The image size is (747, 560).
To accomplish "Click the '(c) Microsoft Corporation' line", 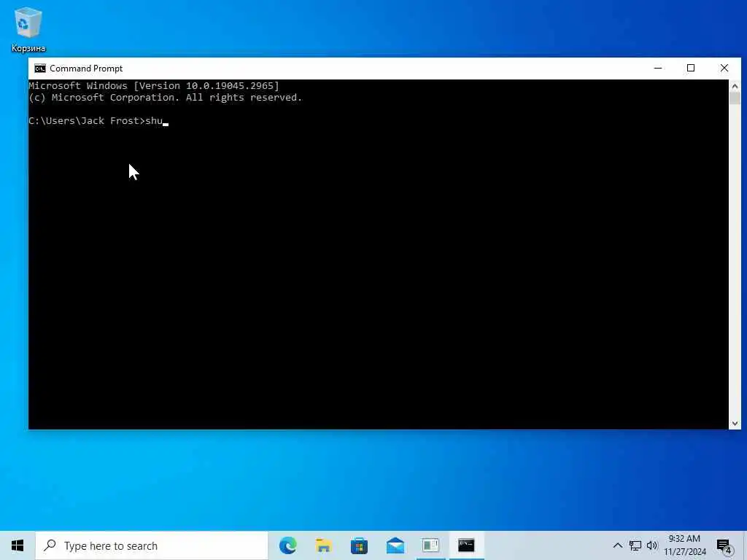I will tap(166, 98).
